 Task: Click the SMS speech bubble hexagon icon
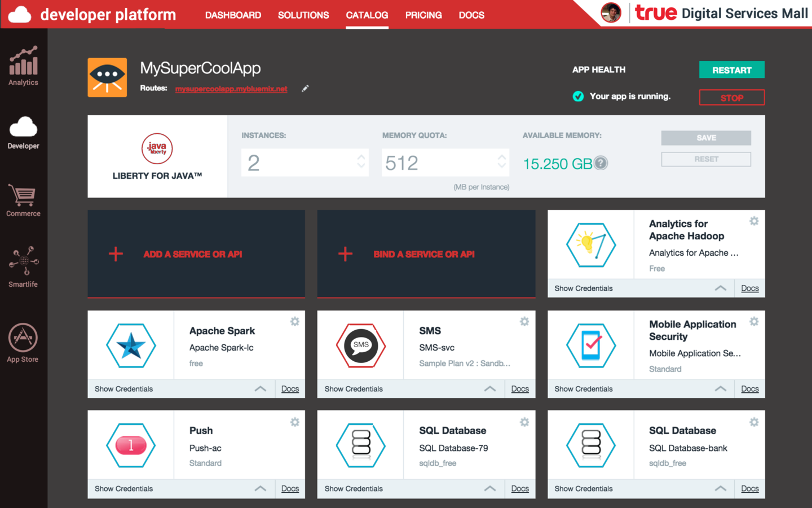361,345
